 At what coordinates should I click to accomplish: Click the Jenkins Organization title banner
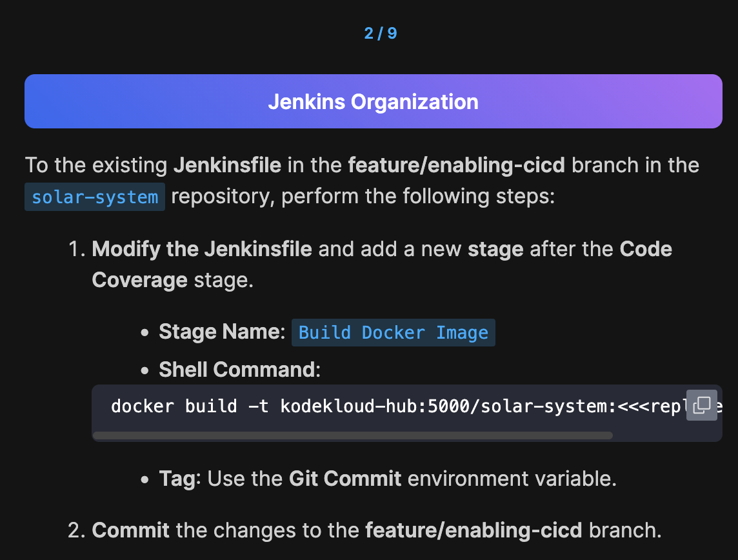pos(373,102)
